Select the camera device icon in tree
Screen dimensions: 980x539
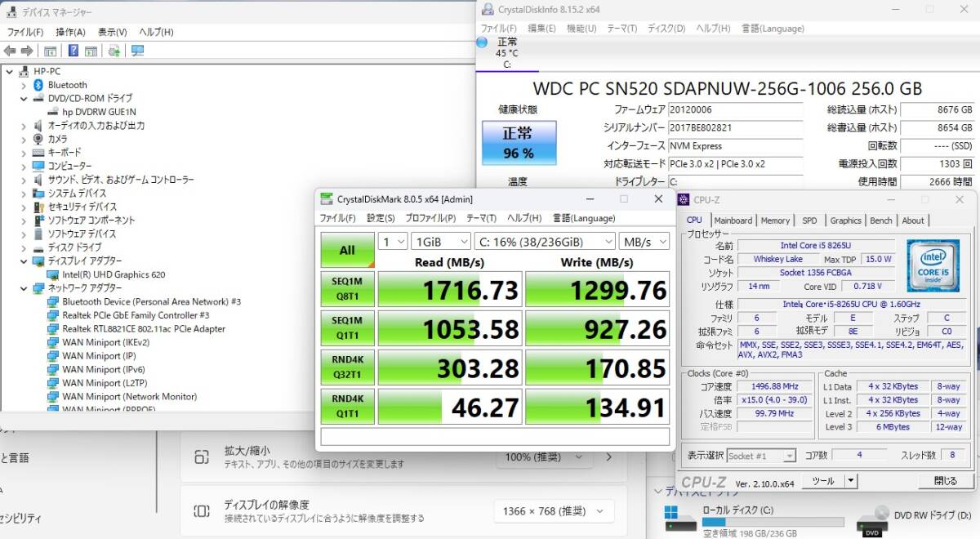tap(38, 139)
